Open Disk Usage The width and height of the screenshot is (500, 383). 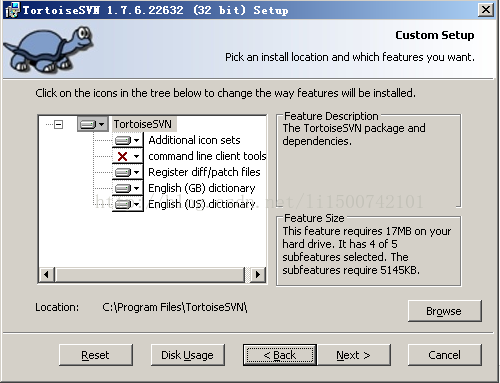coord(188,355)
